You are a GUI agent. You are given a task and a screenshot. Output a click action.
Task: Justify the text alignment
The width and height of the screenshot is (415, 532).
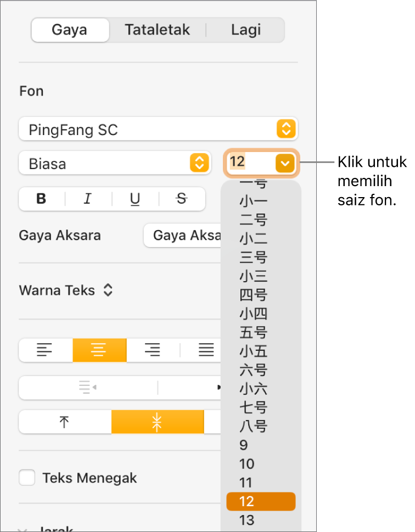tap(206, 350)
